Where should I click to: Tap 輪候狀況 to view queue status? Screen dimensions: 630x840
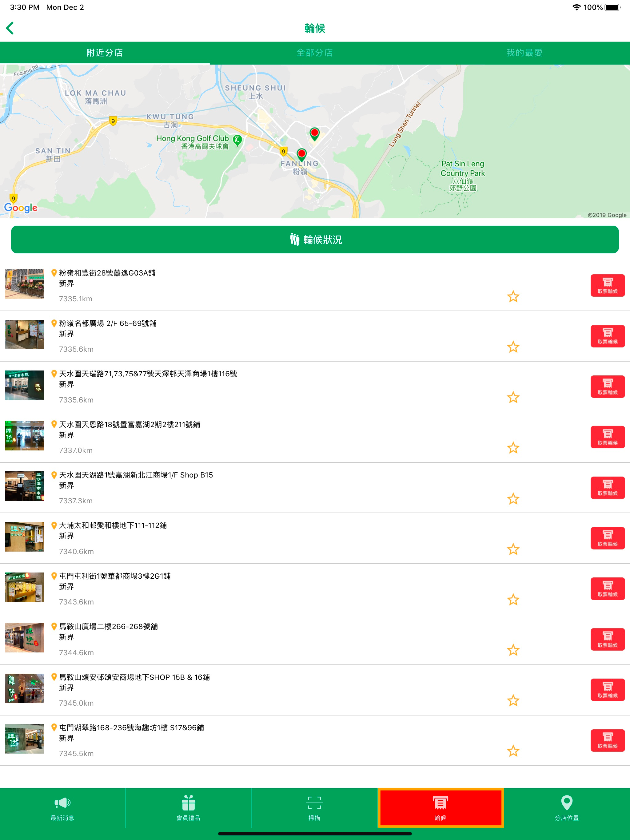coord(315,240)
